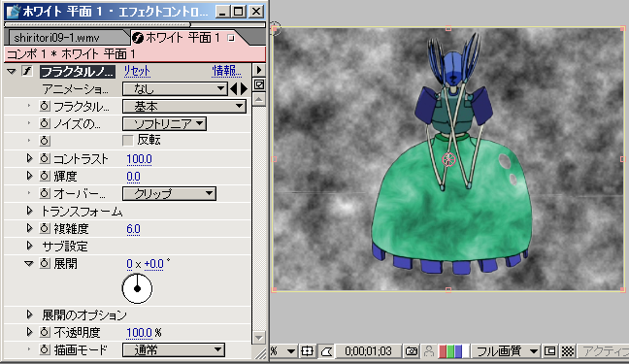The image size is (629, 364).
Task: Toggle title-action safe grid icon
Action: tap(308, 351)
